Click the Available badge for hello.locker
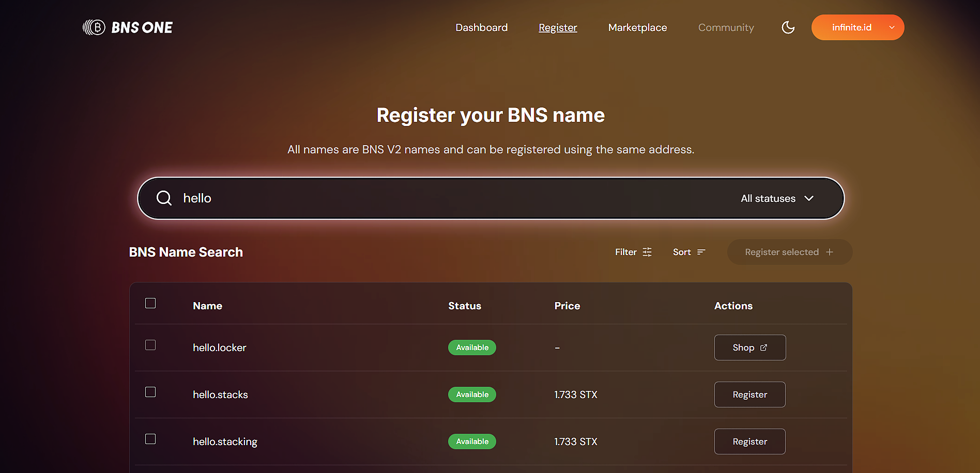Viewport: 980px width, 473px height. pos(472,348)
